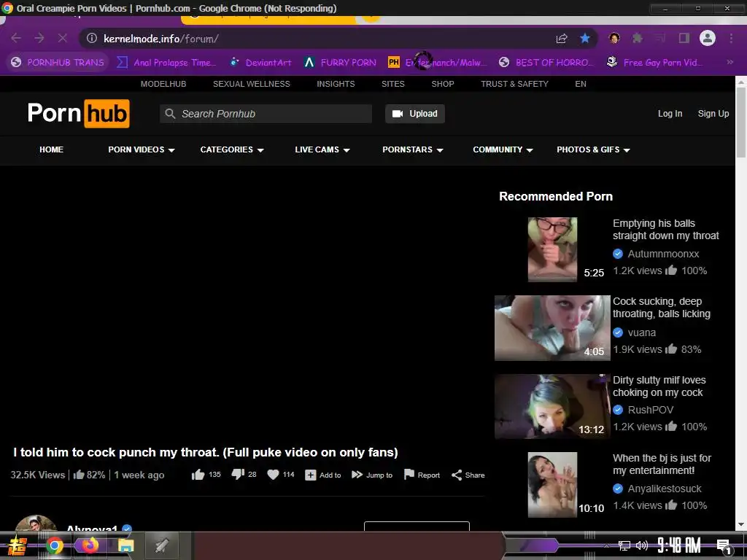Open the EN language selector

pos(580,84)
